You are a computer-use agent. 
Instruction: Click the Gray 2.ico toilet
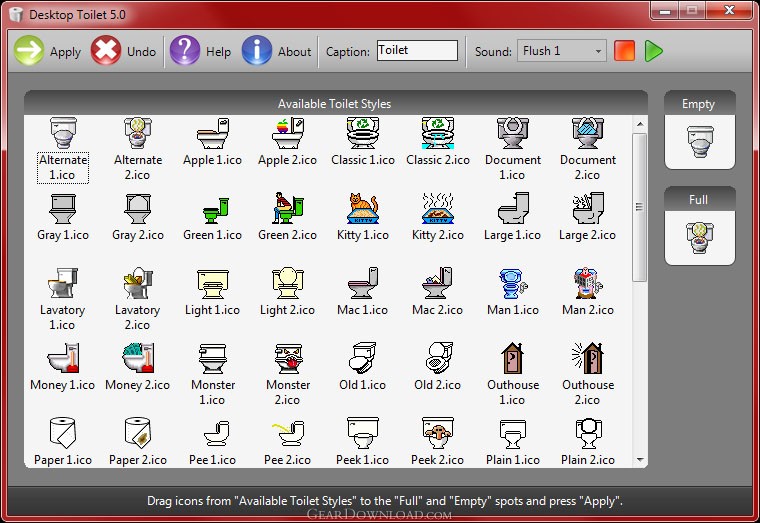point(138,208)
